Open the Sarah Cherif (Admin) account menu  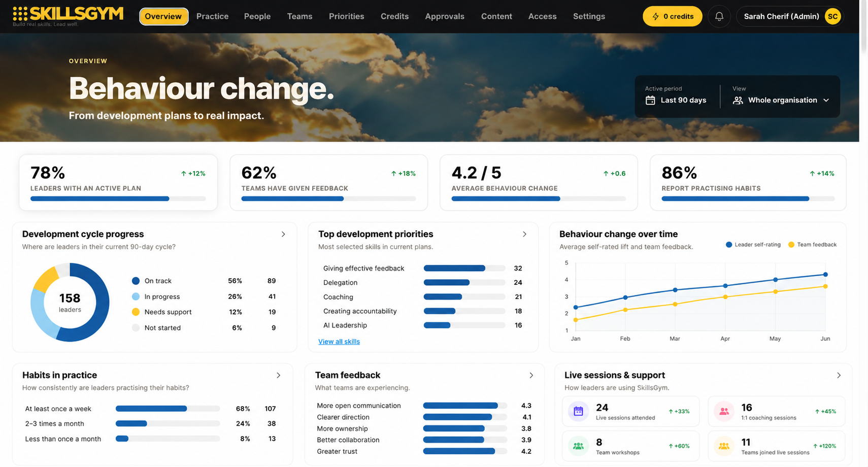coord(790,16)
